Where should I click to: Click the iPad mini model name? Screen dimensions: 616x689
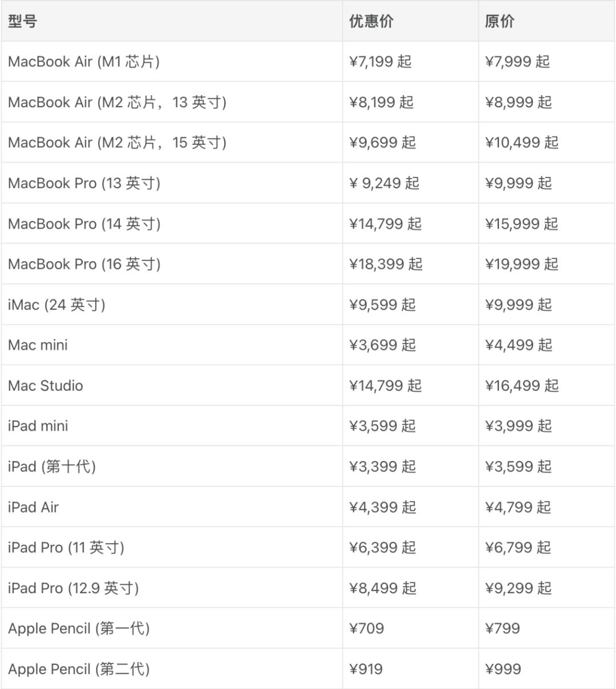point(38,426)
